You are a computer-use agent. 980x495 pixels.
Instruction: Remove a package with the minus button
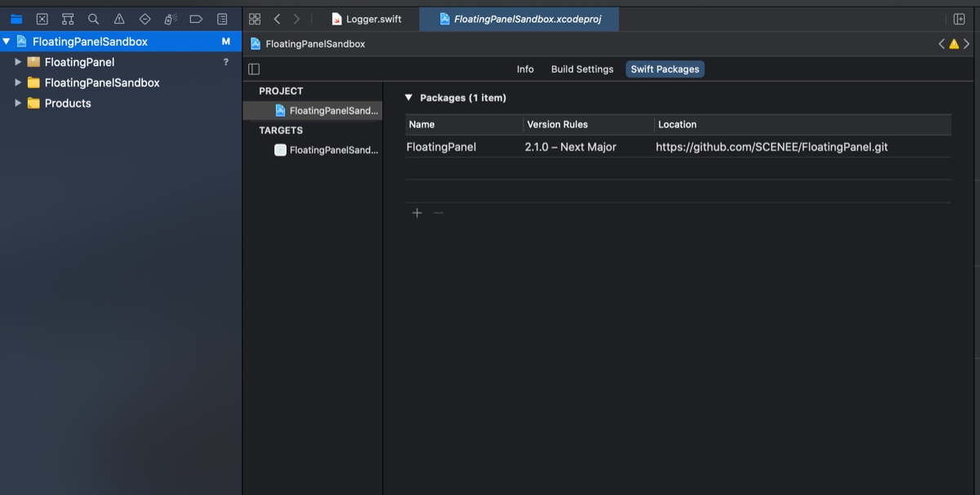coord(439,212)
